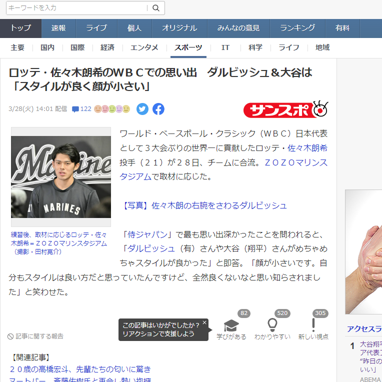This screenshot has height=382, width=382.
Task: Open the 佐々木朗希 player link
Action: [x=307, y=148]
